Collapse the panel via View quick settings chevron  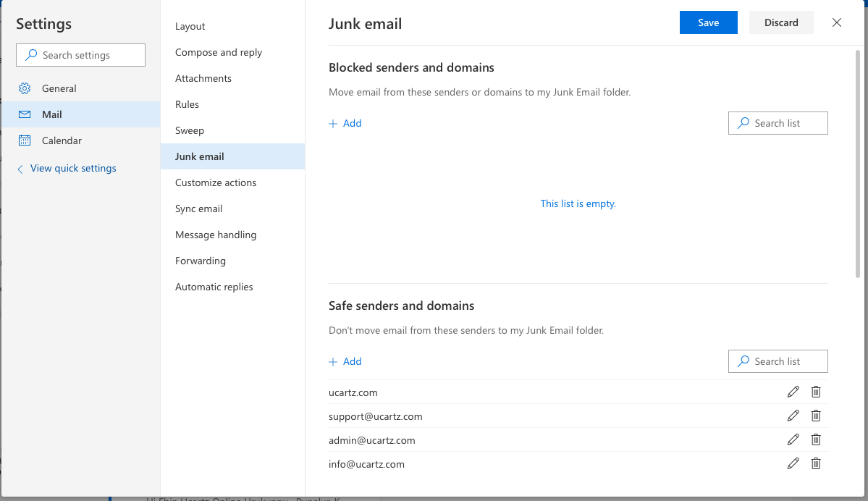20,168
